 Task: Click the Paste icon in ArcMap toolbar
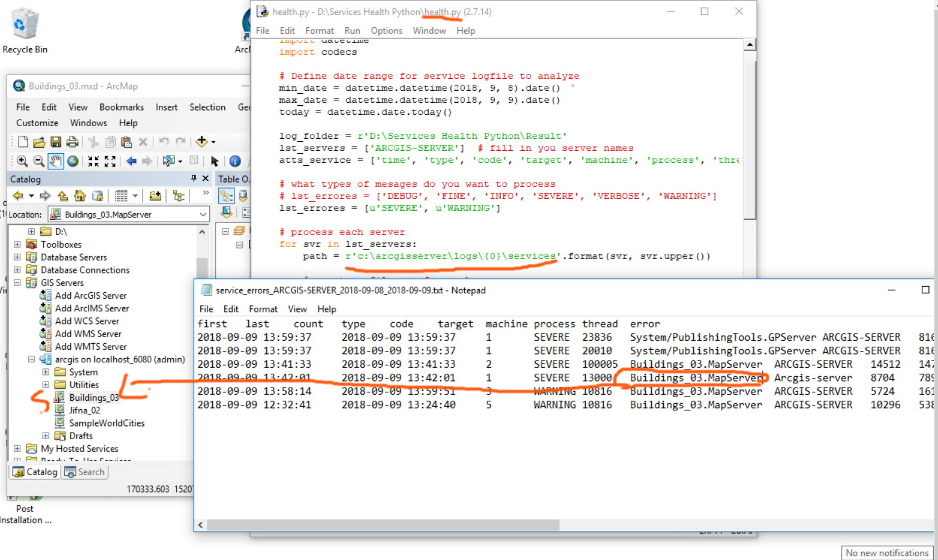click(126, 142)
